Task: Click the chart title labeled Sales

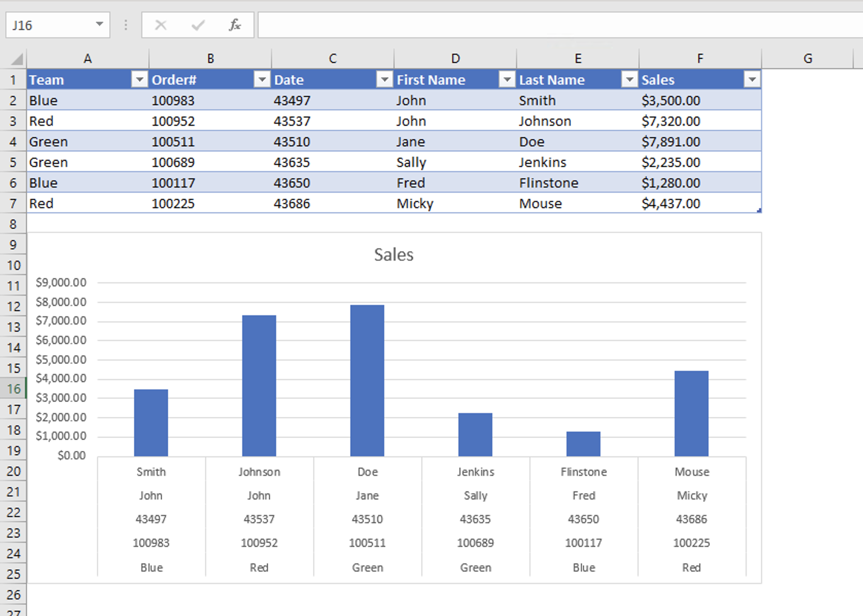Action: (x=393, y=254)
